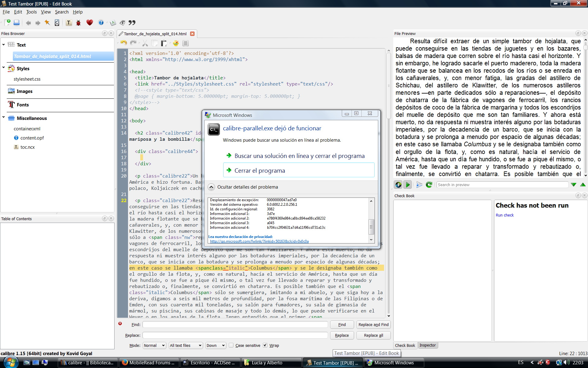Click the checkpoint pin icon
The image size is (588, 368).
47,22
